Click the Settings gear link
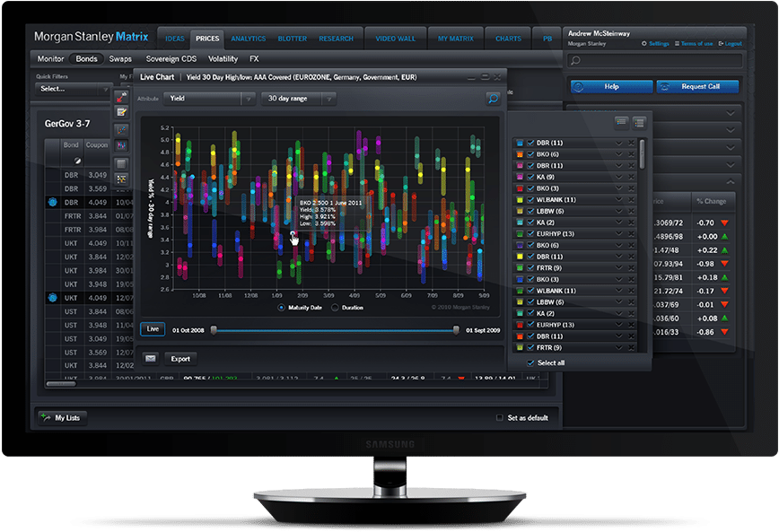Image resolution: width=779 pixels, height=532 pixels. 655,44
